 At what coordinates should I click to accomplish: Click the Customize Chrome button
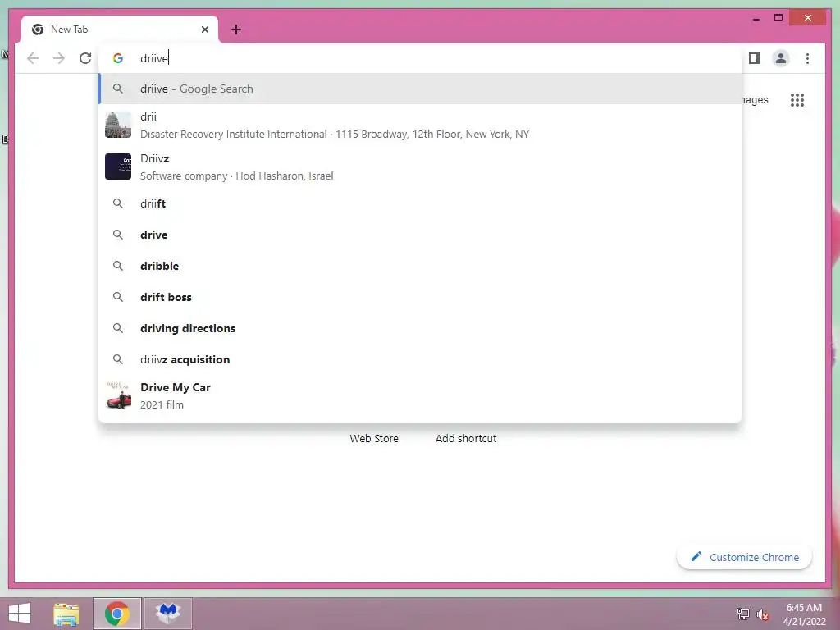pyautogui.click(x=744, y=557)
